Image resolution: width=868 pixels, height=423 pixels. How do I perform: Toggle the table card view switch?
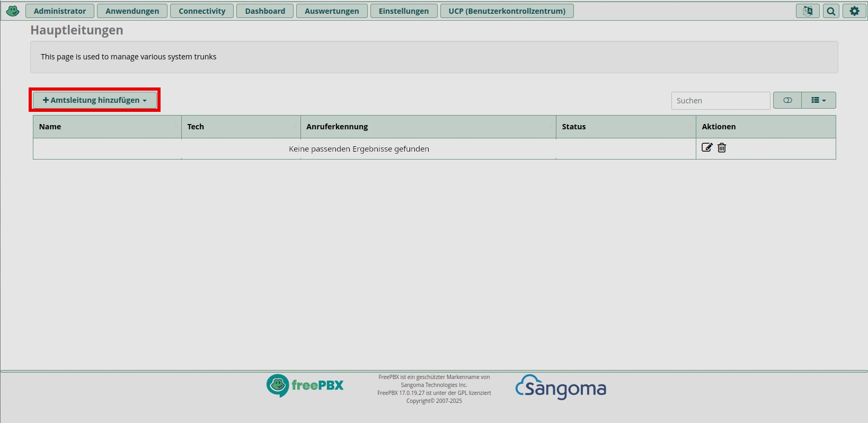click(x=787, y=100)
